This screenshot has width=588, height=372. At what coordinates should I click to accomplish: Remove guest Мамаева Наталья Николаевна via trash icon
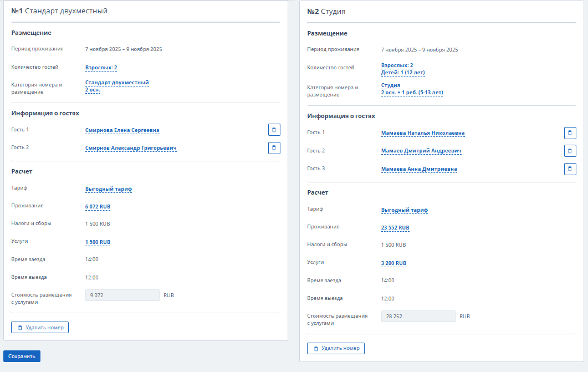570,133
